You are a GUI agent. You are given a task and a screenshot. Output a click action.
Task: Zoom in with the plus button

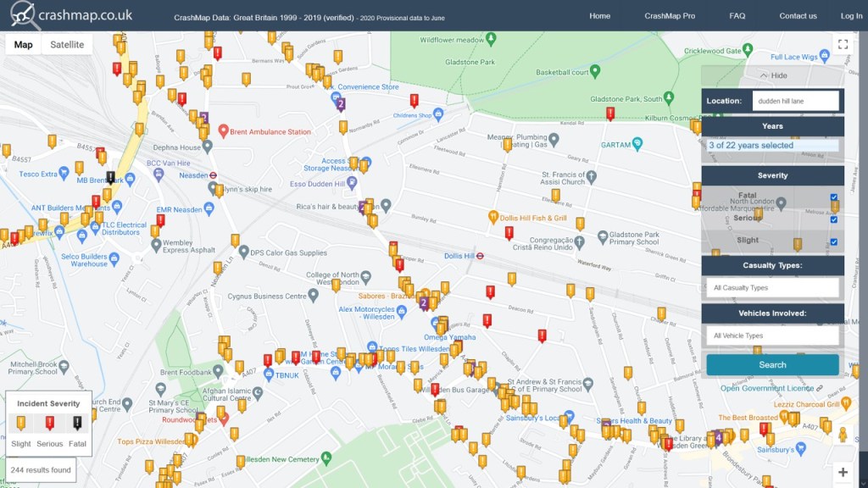tap(842, 472)
